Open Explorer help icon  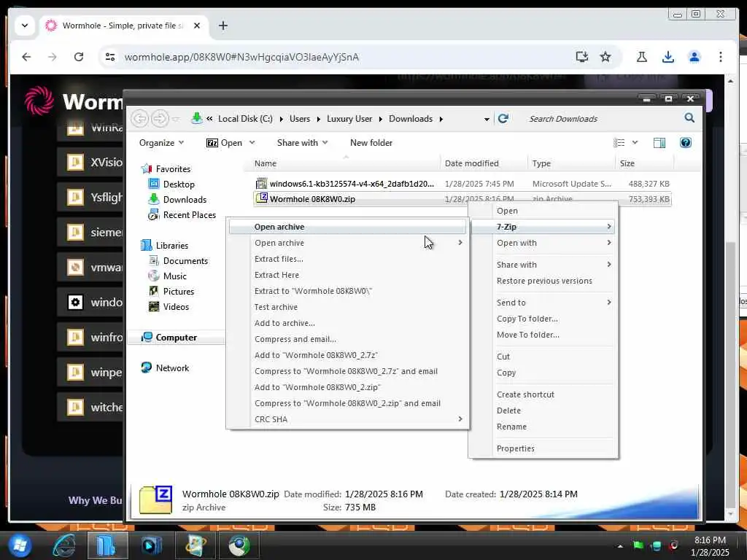click(686, 142)
